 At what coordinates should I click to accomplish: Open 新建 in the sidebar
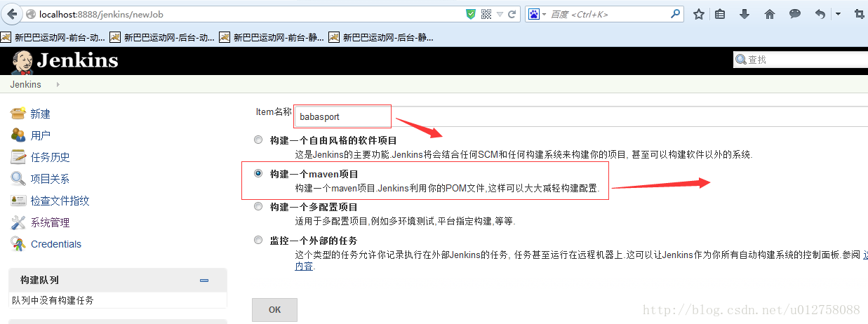point(40,114)
